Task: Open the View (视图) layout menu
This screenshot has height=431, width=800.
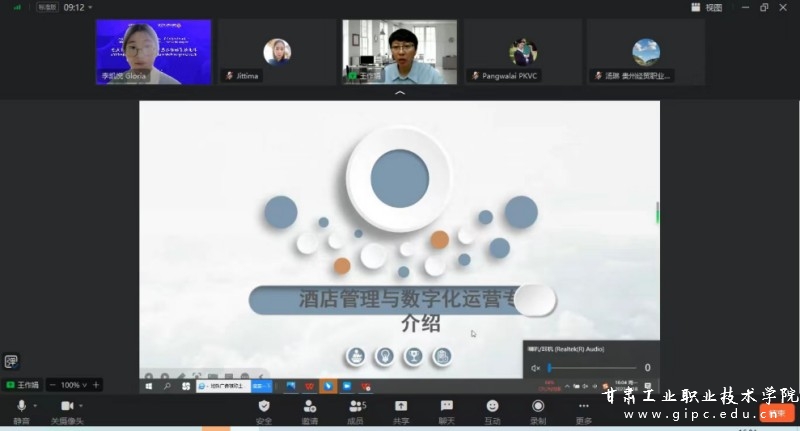Action: [x=708, y=7]
